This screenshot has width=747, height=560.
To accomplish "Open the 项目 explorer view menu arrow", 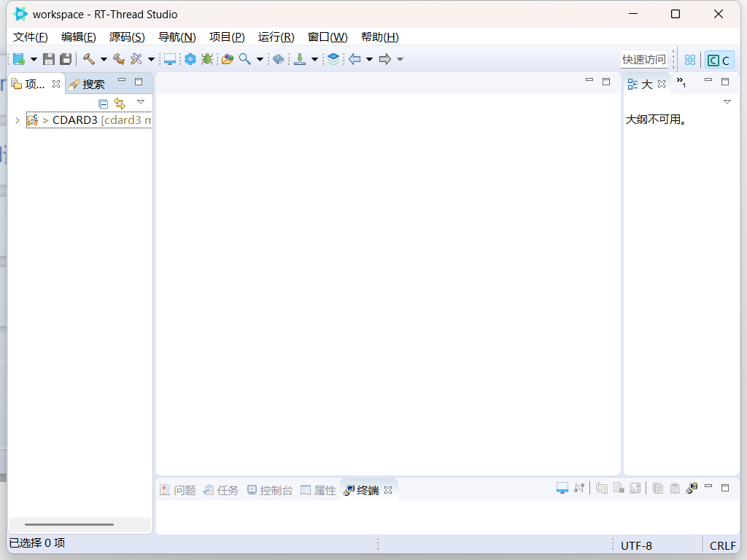I will coord(140,102).
